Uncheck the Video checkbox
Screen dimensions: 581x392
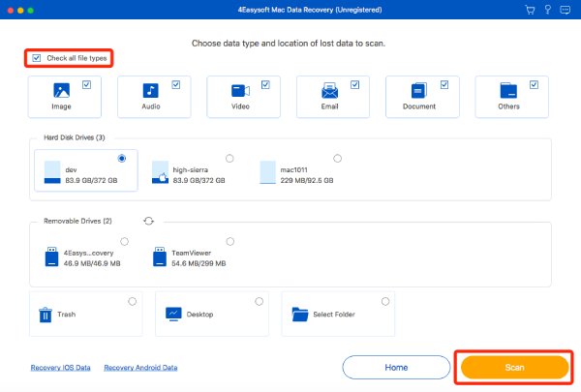(265, 84)
